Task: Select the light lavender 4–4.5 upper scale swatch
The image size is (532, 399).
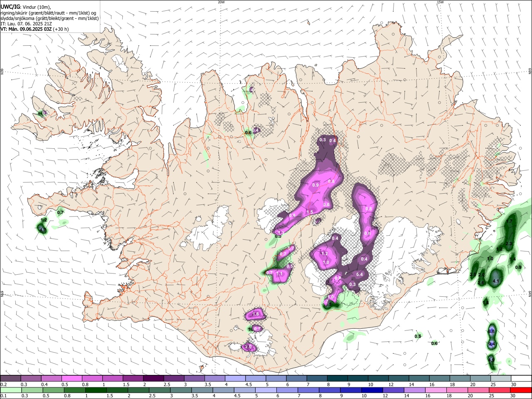Action: pyautogui.click(x=235, y=379)
